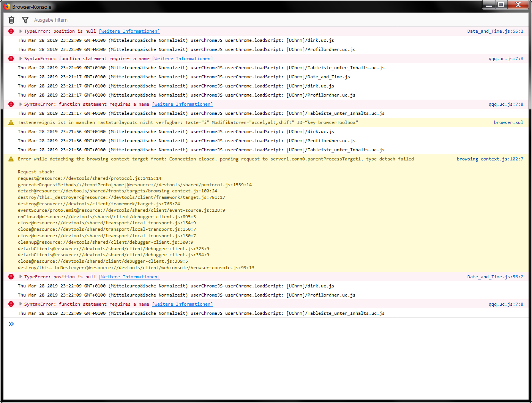Click the blue command prompt chevron icon
The image size is (532, 403).
click(11, 324)
